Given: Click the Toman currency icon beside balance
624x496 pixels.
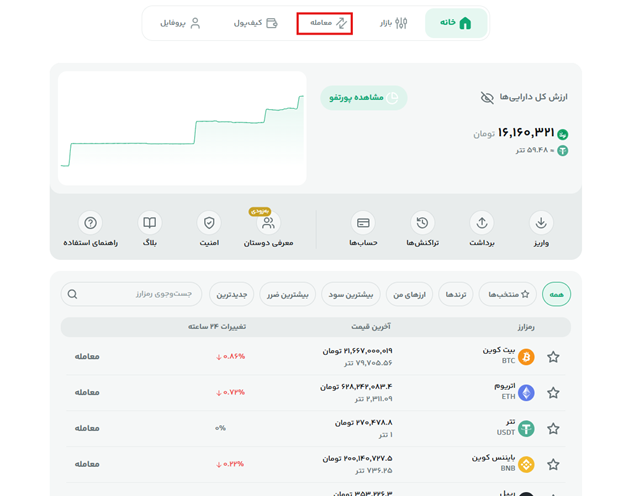Looking at the screenshot, I should tap(563, 135).
